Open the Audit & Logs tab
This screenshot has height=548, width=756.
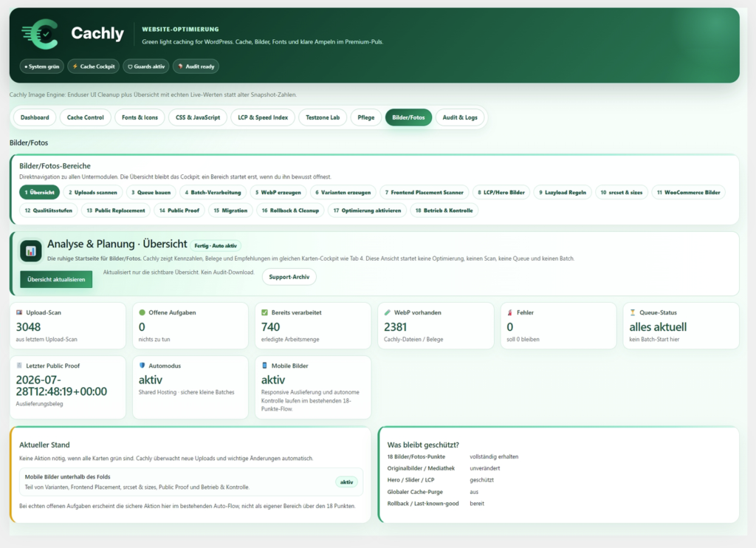(x=460, y=117)
